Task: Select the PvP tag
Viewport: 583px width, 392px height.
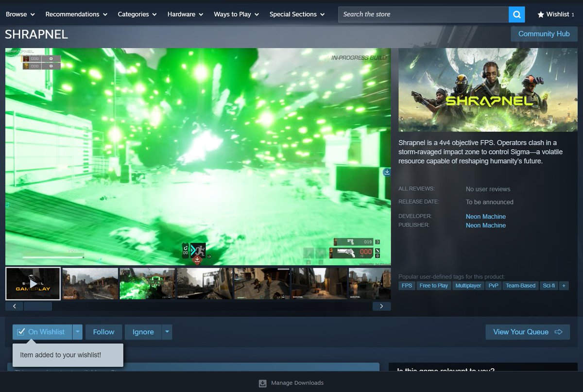Action: coord(494,286)
